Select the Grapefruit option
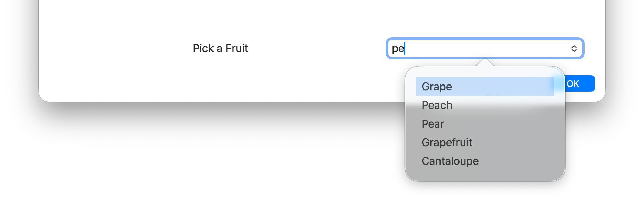Image resolution: width=644 pixels, height=209 pixels. pos(447,142)
